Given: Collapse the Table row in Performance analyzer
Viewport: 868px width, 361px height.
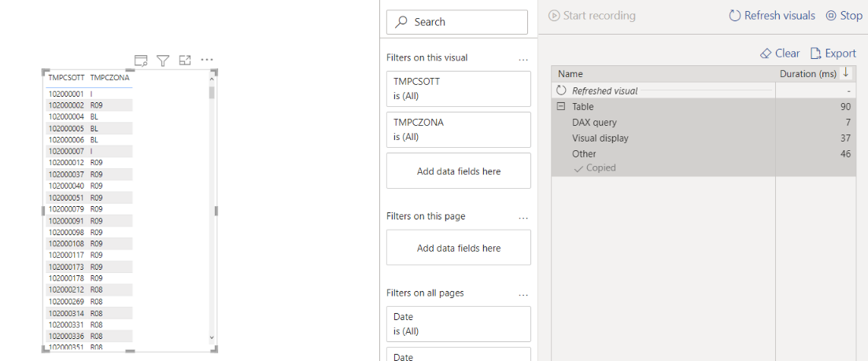Looking at the screenshot, I should coord(561,107).
